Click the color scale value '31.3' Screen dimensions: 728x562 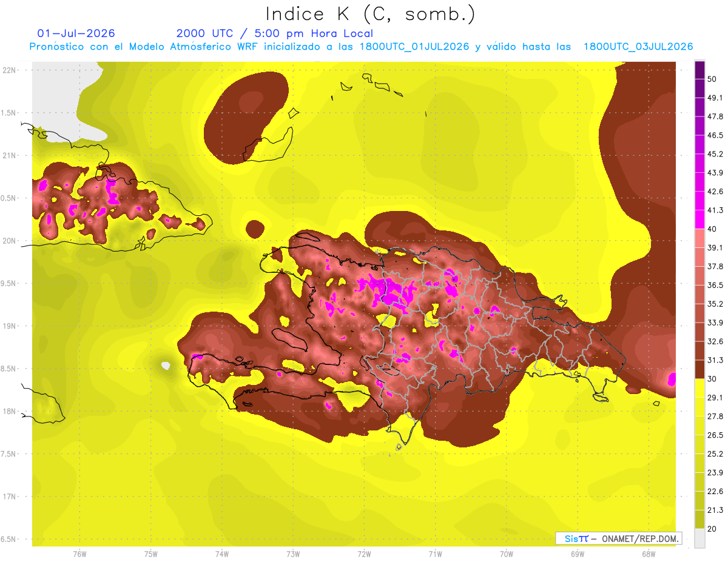715,360
